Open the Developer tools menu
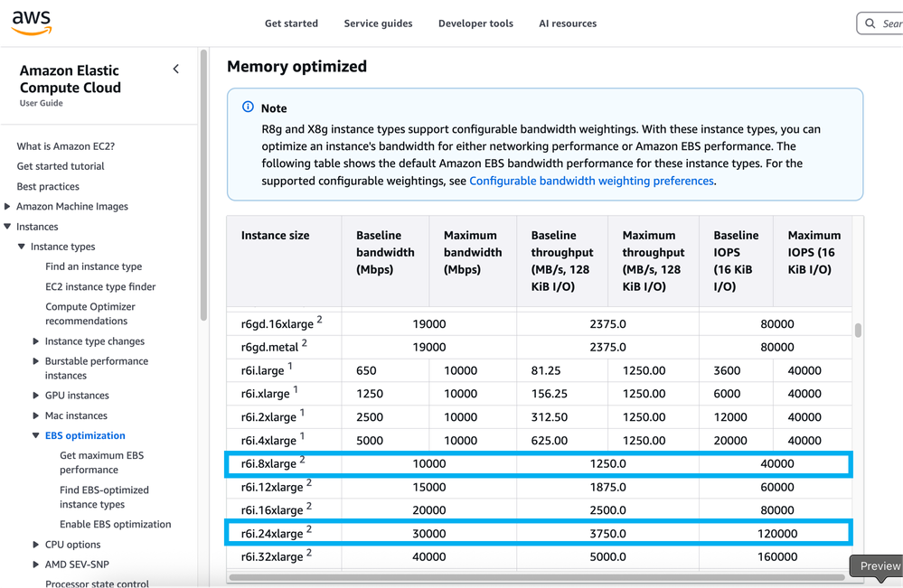 (x=475, y=23)
